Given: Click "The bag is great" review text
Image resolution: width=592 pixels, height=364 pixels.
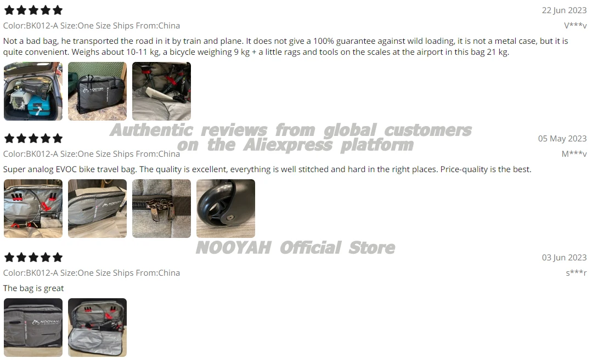Looking at the screenshot, I should click(x=33, y=288).
